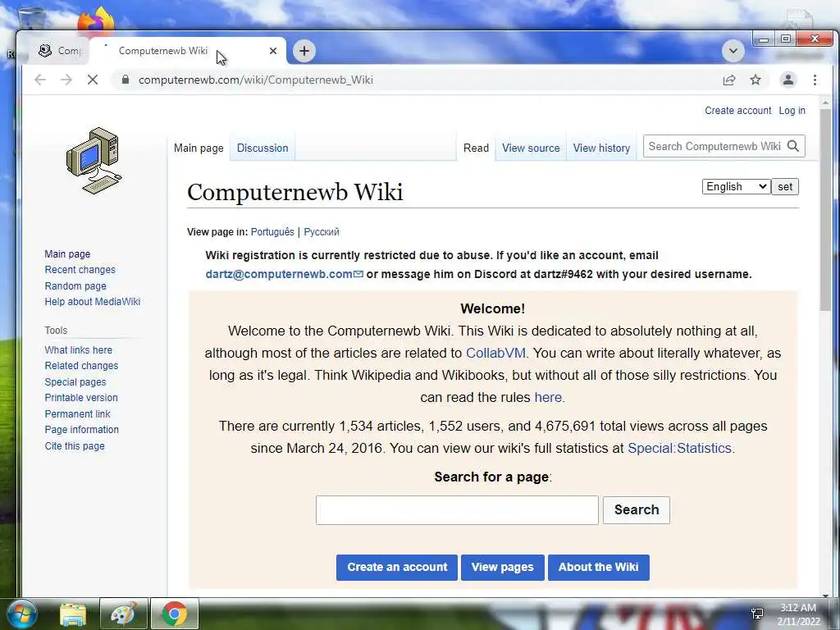Open Random page in sidebar
Viewport: 840px width, 630px height.
point(75,285)
